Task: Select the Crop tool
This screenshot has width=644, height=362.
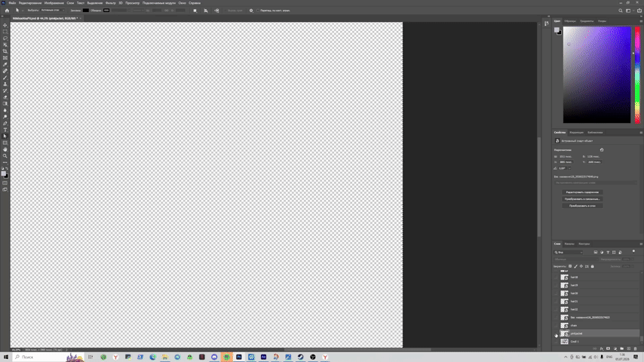Action: [x=5, y=51]
